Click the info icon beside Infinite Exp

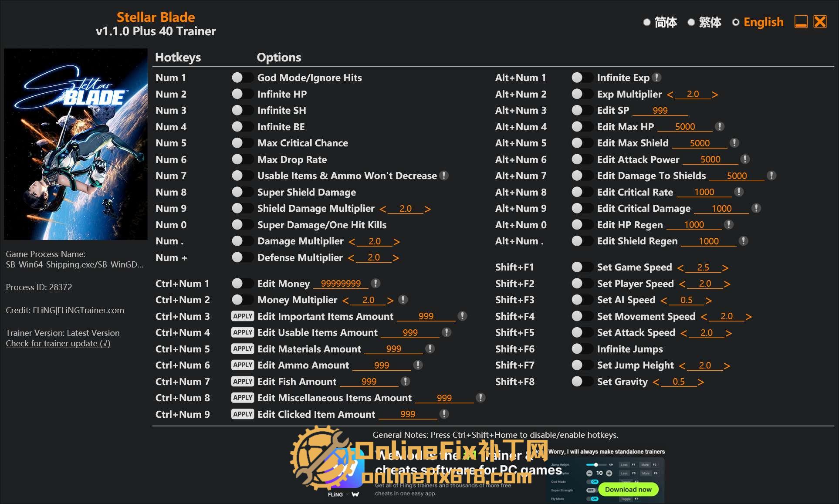[657, 78]
